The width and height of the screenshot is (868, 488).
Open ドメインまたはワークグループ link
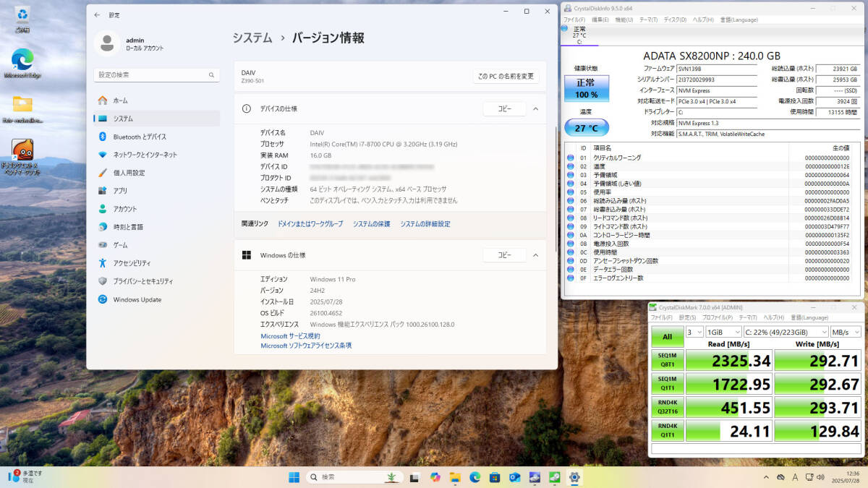pos(310,224)
